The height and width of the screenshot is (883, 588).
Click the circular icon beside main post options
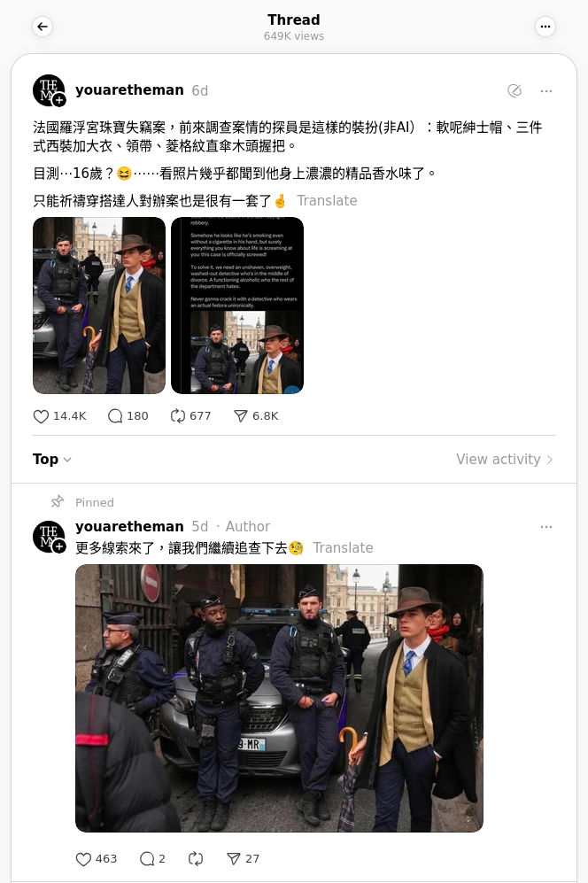tap(514, 90)
